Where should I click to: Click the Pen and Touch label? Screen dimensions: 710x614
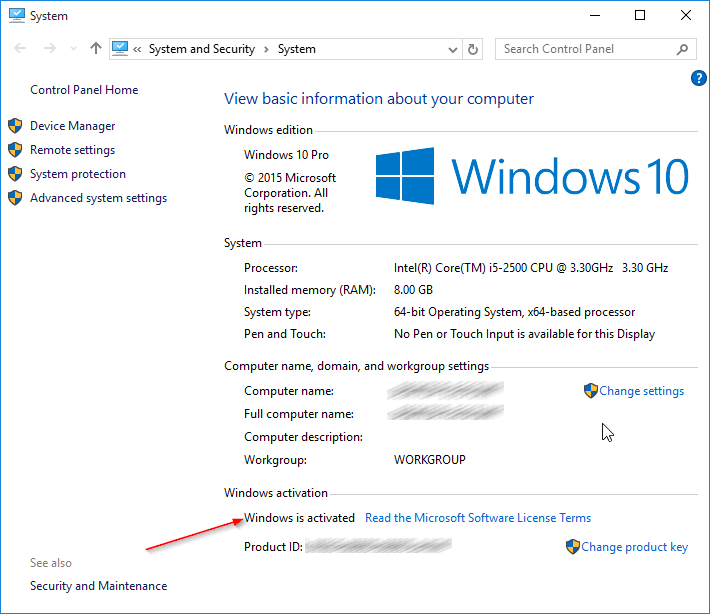285,334
